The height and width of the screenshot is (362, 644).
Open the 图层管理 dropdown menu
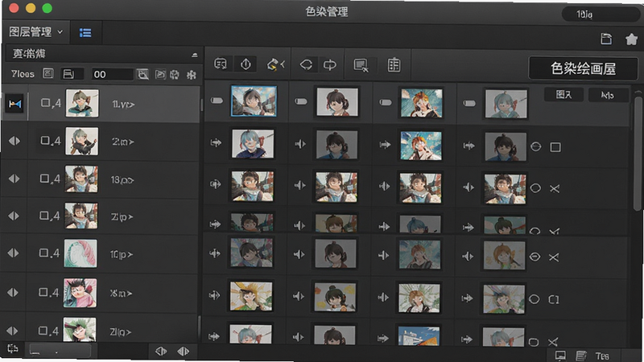(36, 32)
